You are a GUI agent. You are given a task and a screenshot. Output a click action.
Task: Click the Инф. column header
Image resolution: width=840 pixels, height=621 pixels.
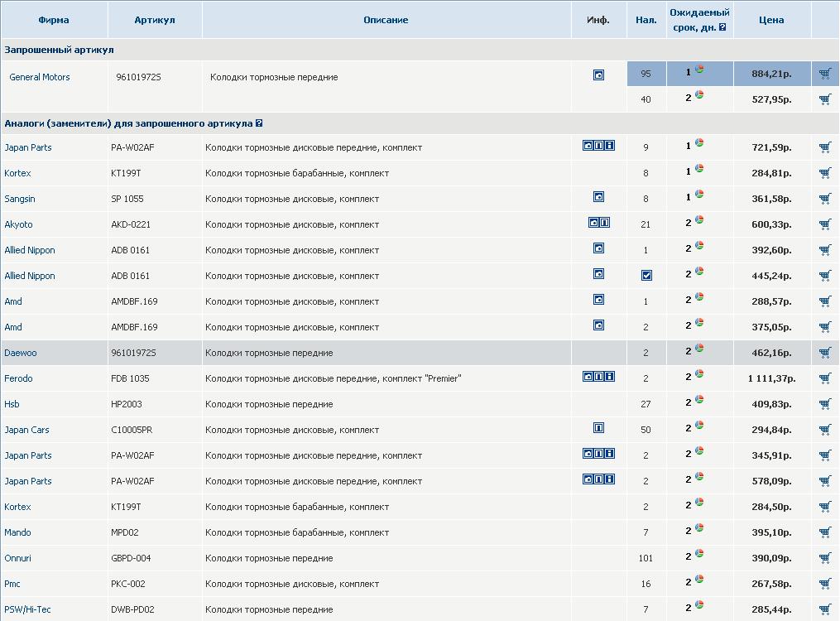(598, 20)
